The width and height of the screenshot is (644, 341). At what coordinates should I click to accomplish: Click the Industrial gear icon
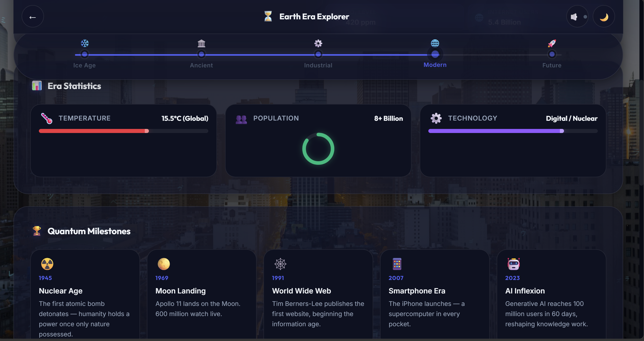point(318,43)
